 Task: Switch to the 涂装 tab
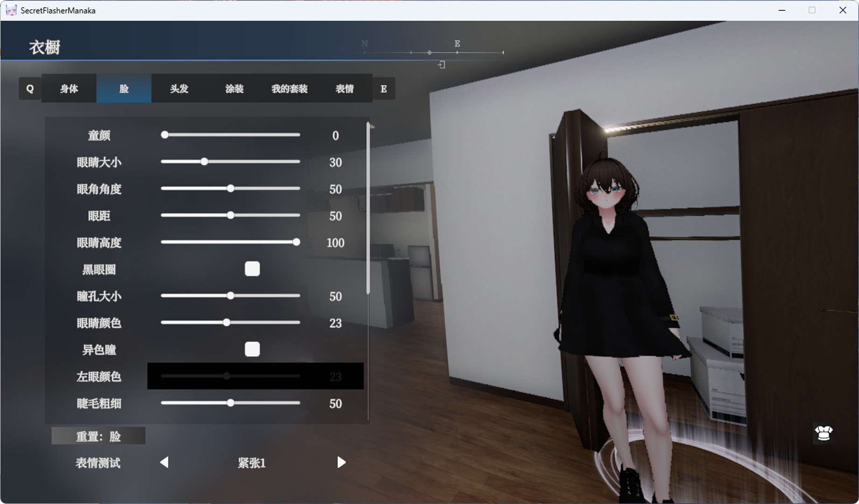234,89
